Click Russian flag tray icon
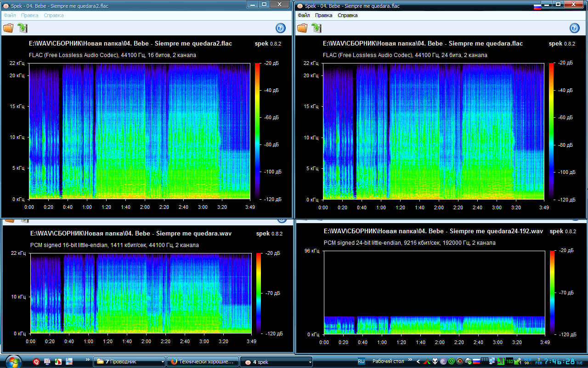 tap(476, 362)
